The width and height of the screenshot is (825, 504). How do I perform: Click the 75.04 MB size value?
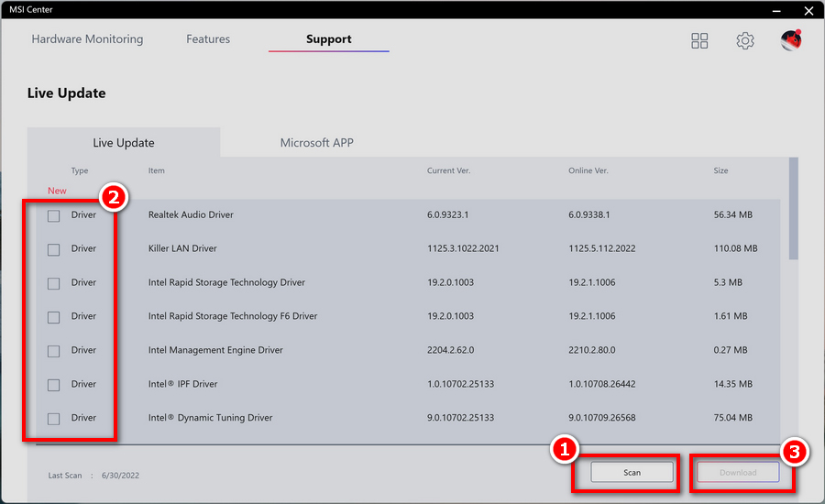[x=733, y=418]
